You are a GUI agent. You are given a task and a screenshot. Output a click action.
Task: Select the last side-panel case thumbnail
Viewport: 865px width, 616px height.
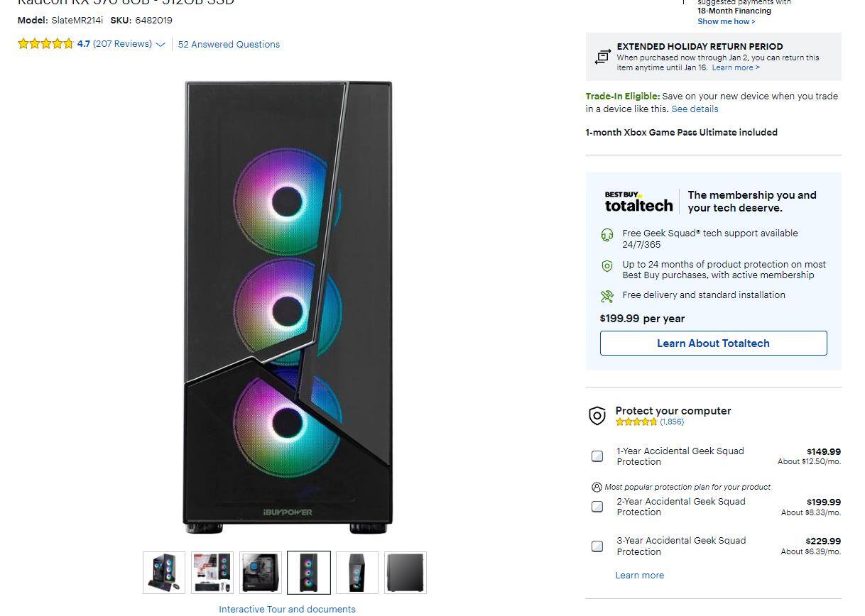pyautogui.click(x=405, y=572)
